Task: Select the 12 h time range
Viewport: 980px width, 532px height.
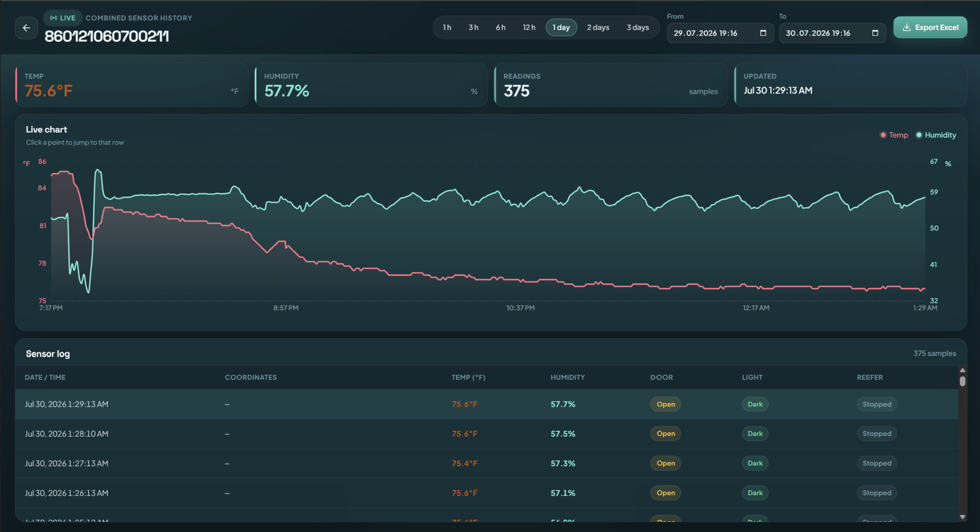Action: point(529,28)
